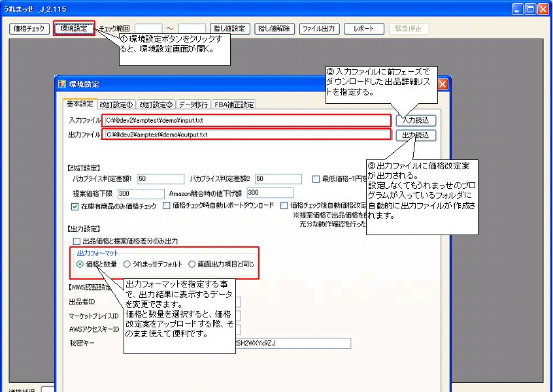Open the 改訂設定② tab
This screenshot has width=553, height=392.
[x=156, y=105]
